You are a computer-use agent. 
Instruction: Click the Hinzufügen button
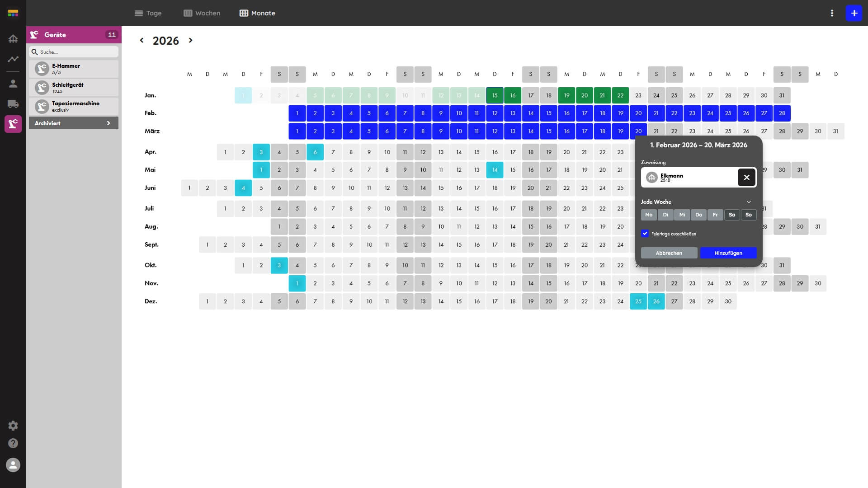pos(728,253)
